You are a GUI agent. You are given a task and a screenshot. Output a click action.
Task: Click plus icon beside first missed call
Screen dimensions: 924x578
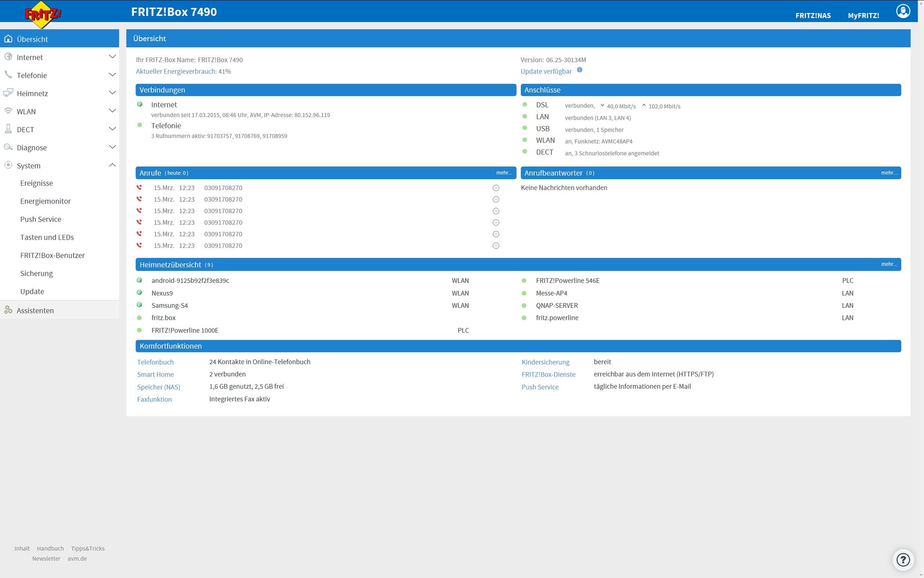tap(496, 188)
